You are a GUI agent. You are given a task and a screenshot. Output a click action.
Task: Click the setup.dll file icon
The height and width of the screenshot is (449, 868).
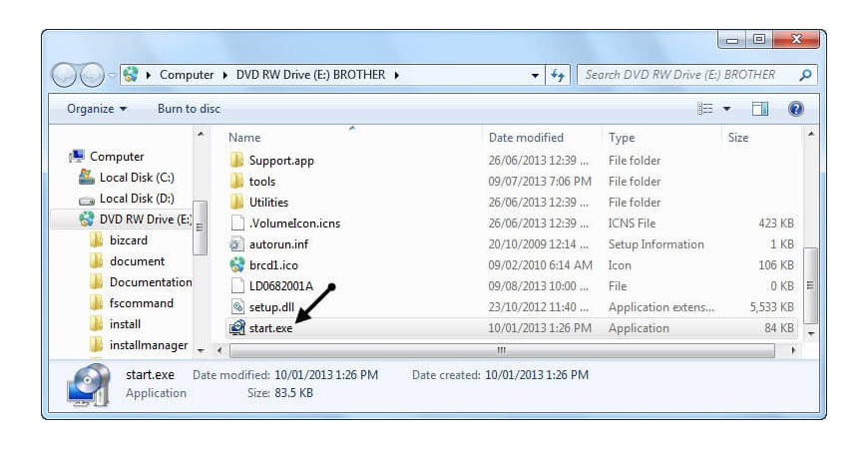coord(236,307)
